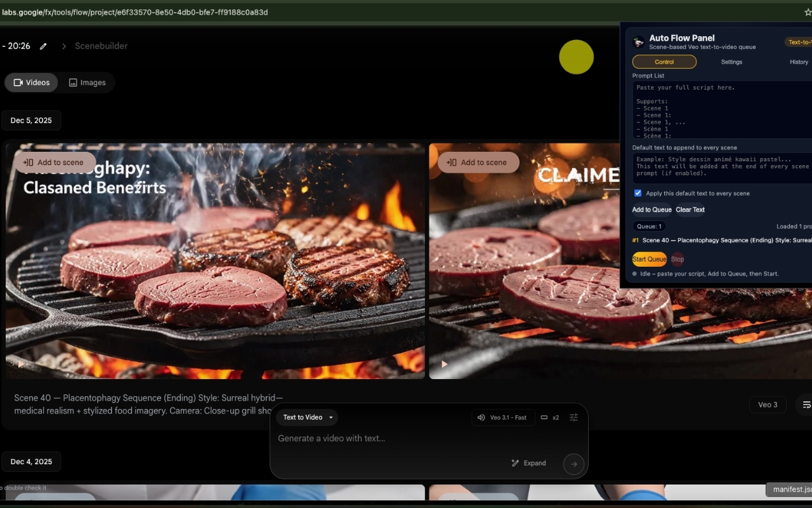Image resolution: width=812 pixels, height=508 pixels.
Task: Play the first grill video
Action: pos(21,364)
